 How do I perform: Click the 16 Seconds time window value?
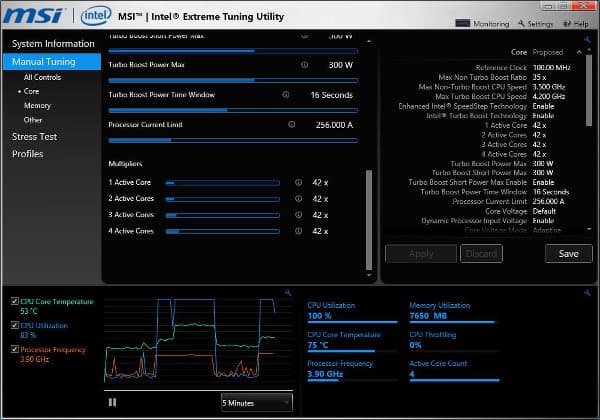(332, 95)
